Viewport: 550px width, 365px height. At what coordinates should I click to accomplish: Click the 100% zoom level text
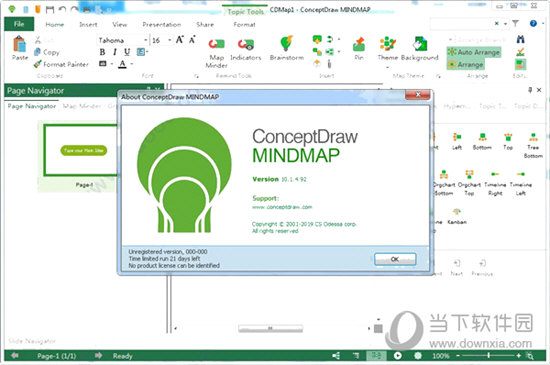[x=441, y=356]
